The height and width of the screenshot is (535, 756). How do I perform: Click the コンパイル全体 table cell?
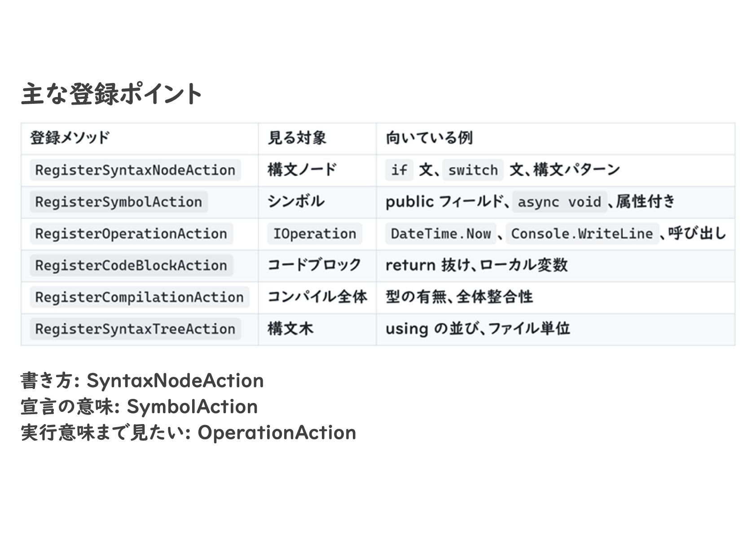pos(317,297)
